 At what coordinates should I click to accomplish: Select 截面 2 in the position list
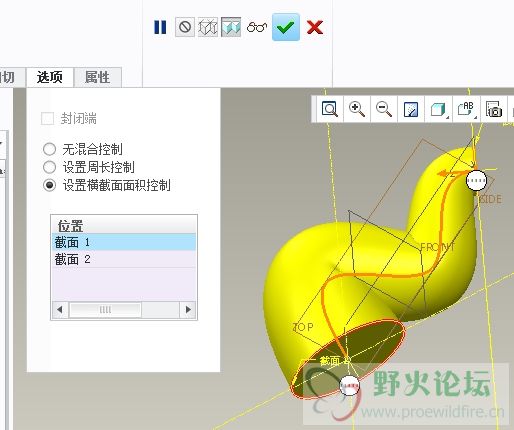(x=124, y=259)
